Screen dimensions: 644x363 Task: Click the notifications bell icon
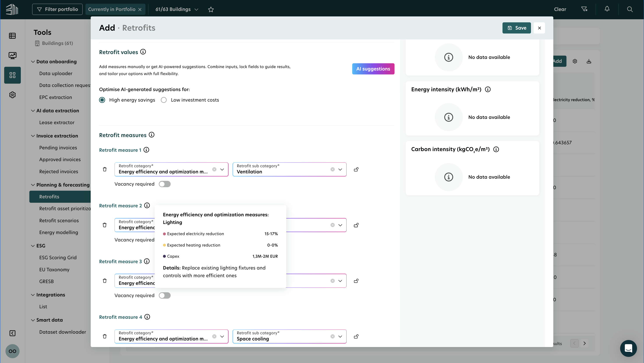pos(607,9)
